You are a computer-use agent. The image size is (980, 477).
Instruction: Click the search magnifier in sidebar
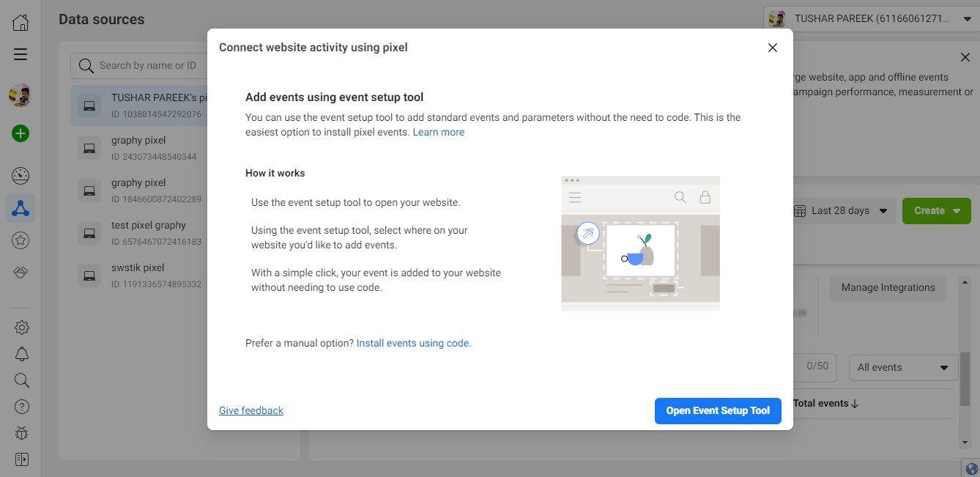22,380
